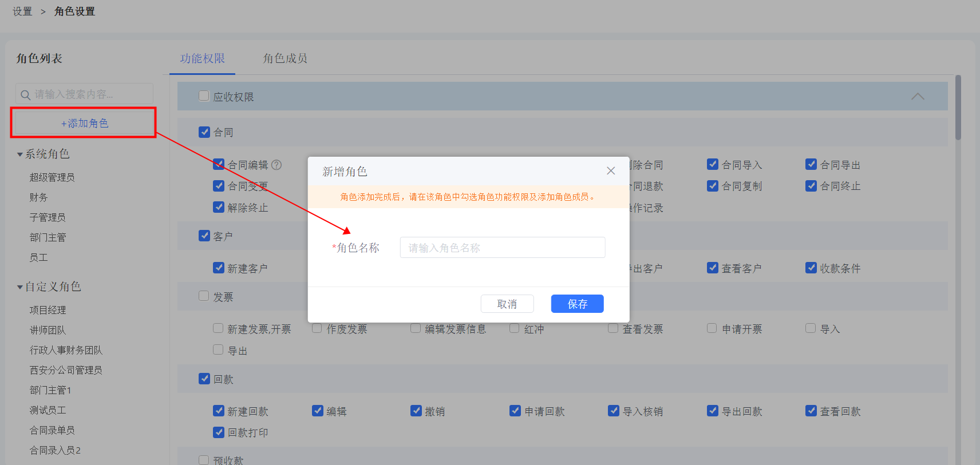
Task: Uncheck 导出回款 permission
Action: click(x=713, y=411)
